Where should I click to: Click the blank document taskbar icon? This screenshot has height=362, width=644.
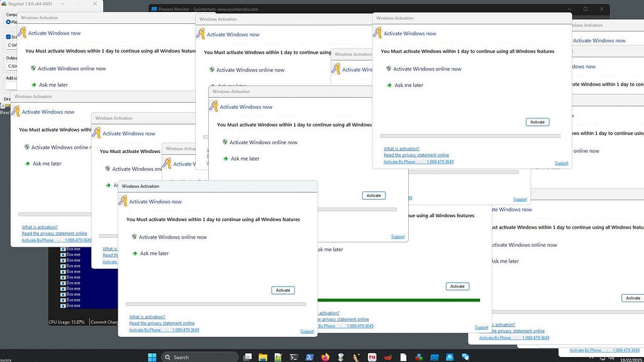point(403,357)
